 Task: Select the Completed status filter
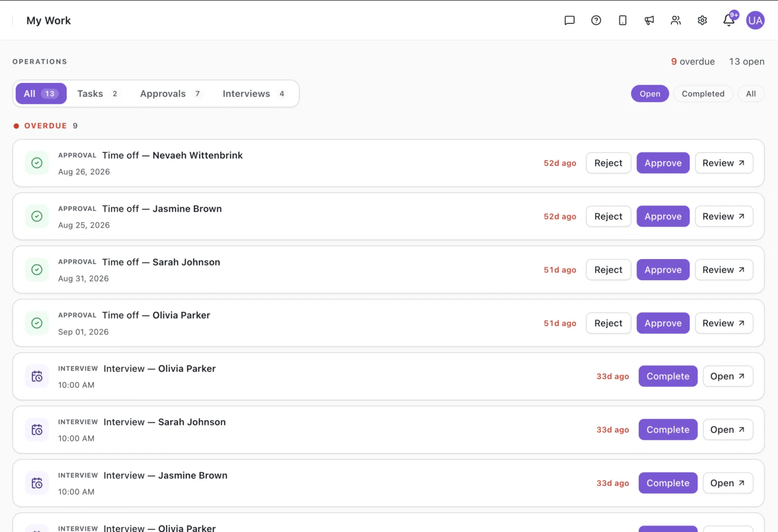point(703,94)
